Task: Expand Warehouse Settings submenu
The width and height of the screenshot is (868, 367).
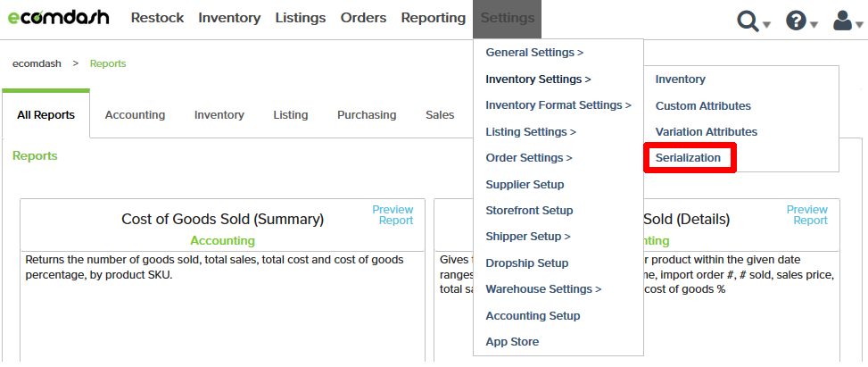Action: (543, 289)
